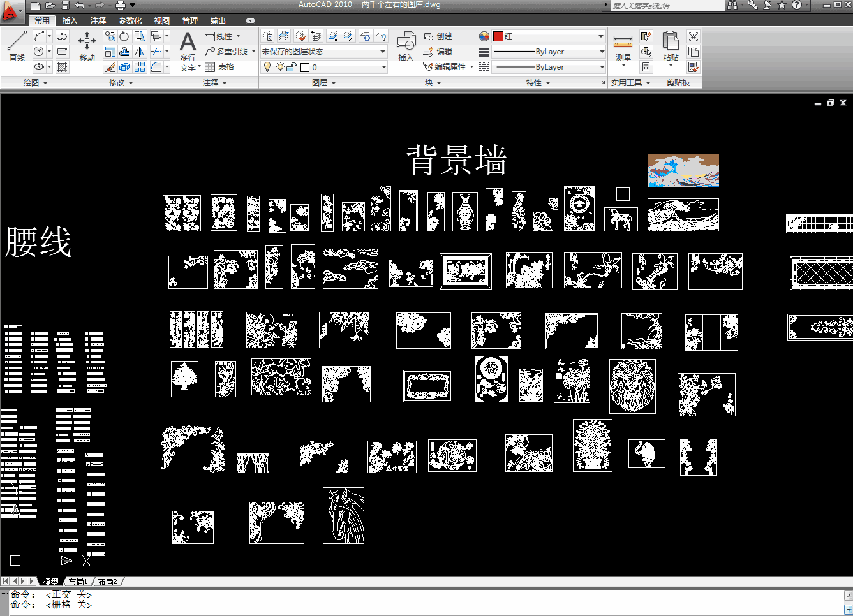Click the Save icon in the quick access toolbar
This screenshot has width=853, height=616.
tap(64, 5)
